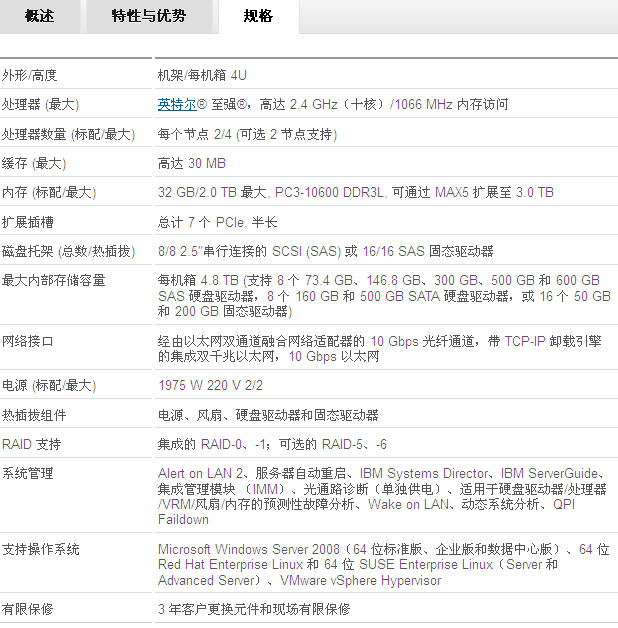Select the 处理器数量 (标配/最大) label

(x=68, y=134)
